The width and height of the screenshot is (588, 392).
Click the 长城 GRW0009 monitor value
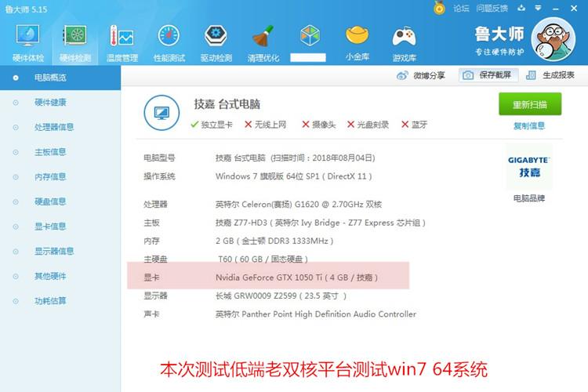pos(281,296)
